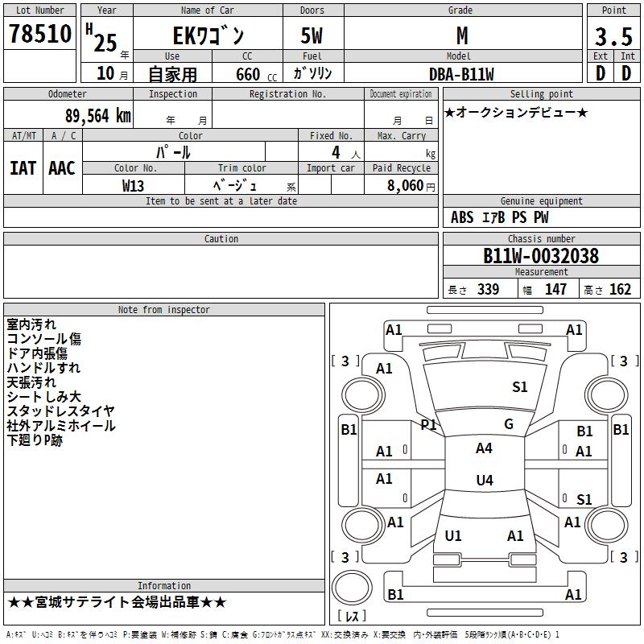Click the chassis number B11W-0032038
This screenshot has height=644, width=644.
pyautogui.click(x=541, y=256)
